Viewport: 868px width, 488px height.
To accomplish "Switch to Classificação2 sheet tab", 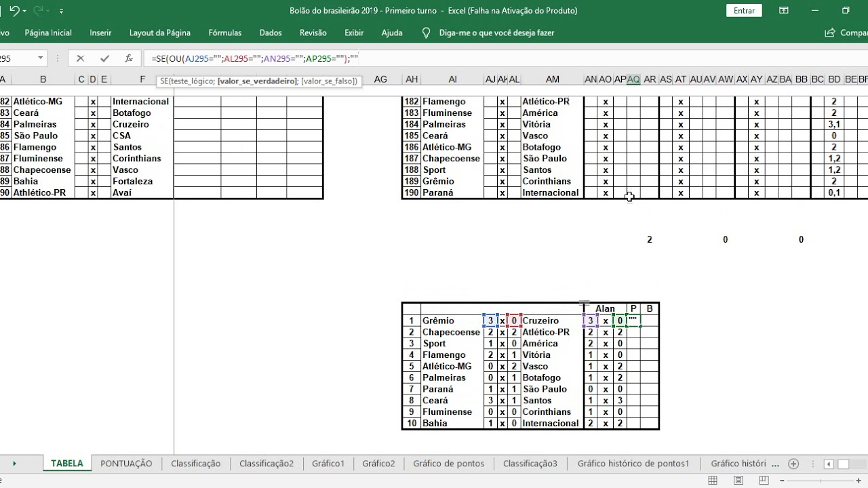I will point(267,464).
